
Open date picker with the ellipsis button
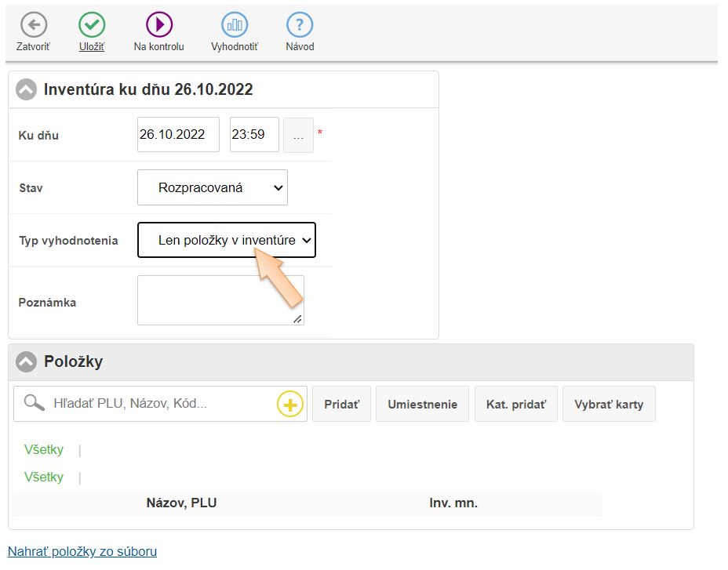click(298, 135)
